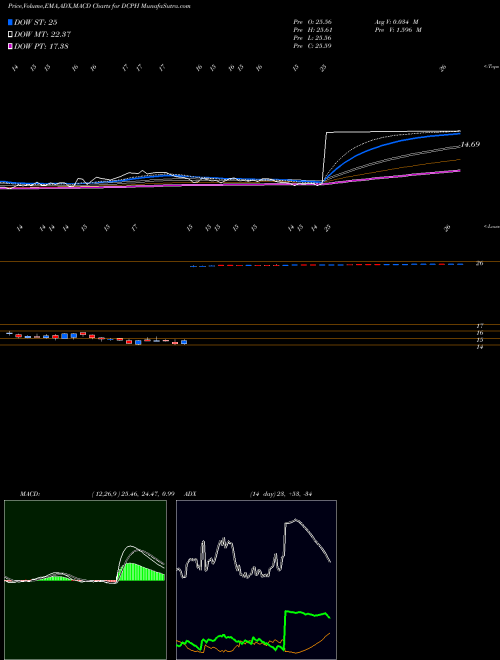Click the chart title mentioning DCPH MunafaSutra.com
This screenshot has height=660, width=500.
coord(100,7)
